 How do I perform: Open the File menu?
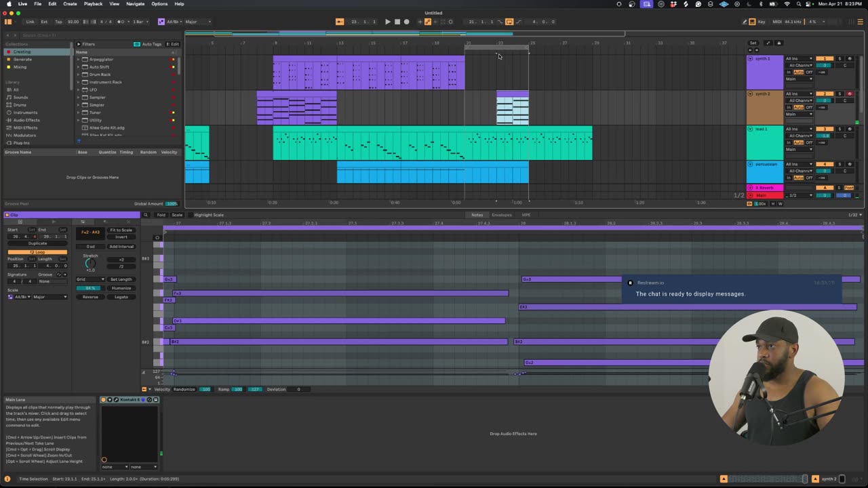coord(37,4)
